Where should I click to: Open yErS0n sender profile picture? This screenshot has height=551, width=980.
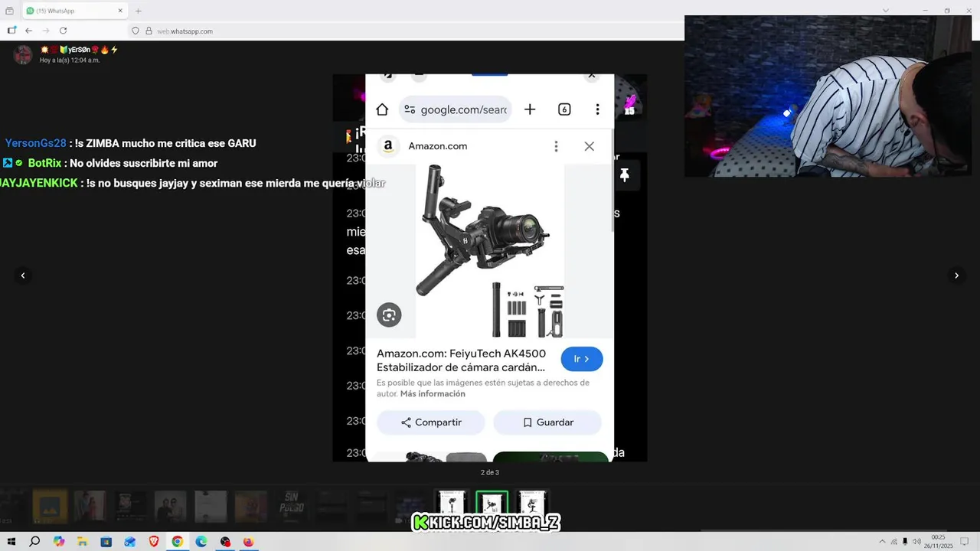coord(24,54)
